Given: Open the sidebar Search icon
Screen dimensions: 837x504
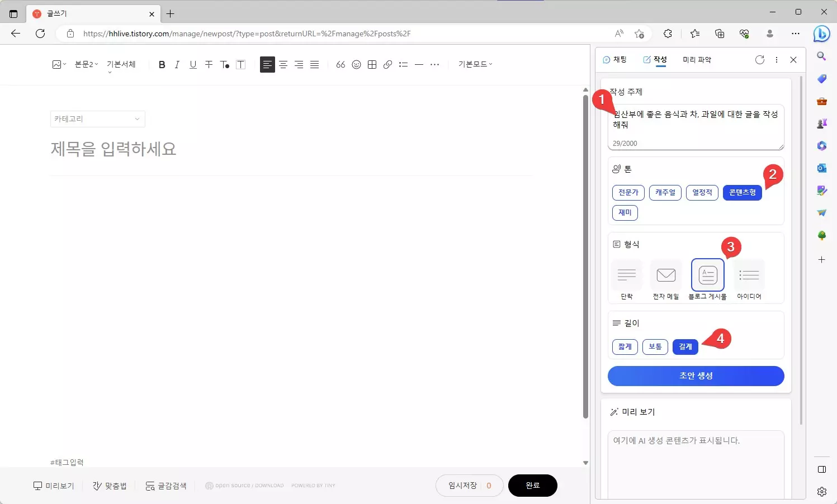Looking at the screenshot, I should (821, 56).
